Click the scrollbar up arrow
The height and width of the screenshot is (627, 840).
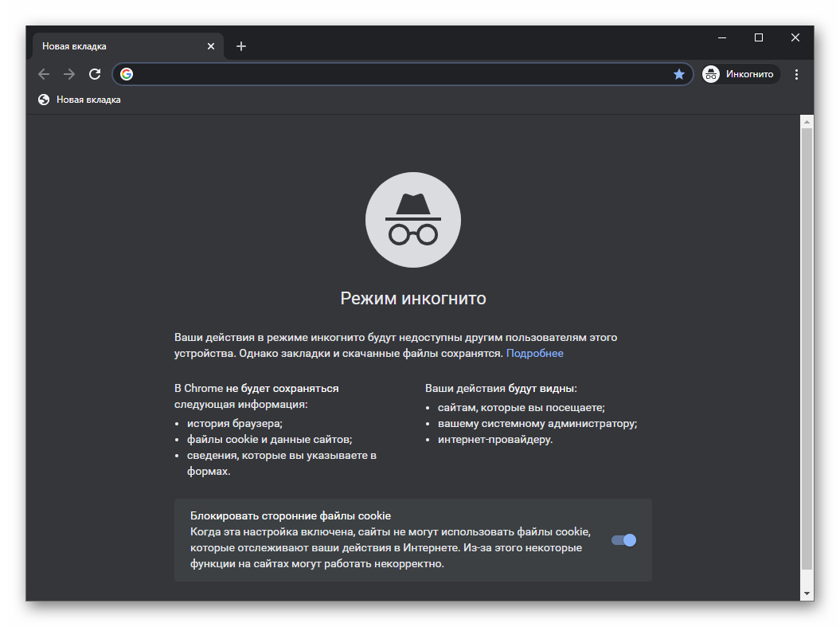[807, 122]
